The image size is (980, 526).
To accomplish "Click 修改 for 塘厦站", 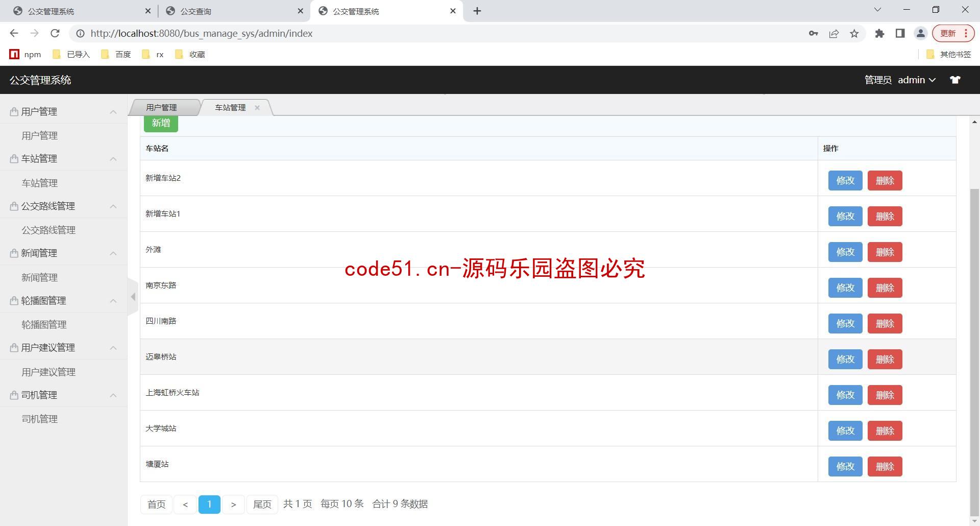I will pyautogui.click(x=845, y=466).
